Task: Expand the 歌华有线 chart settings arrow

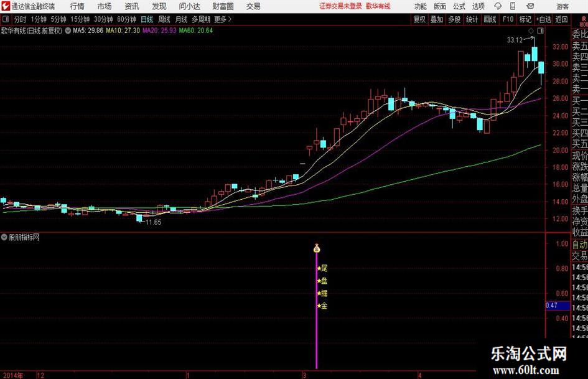Action: point(68,30)
